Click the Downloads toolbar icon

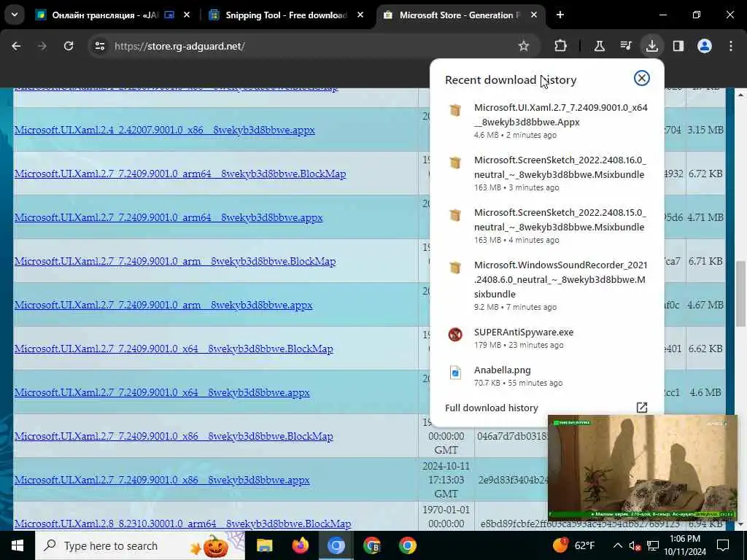(651, 46)
